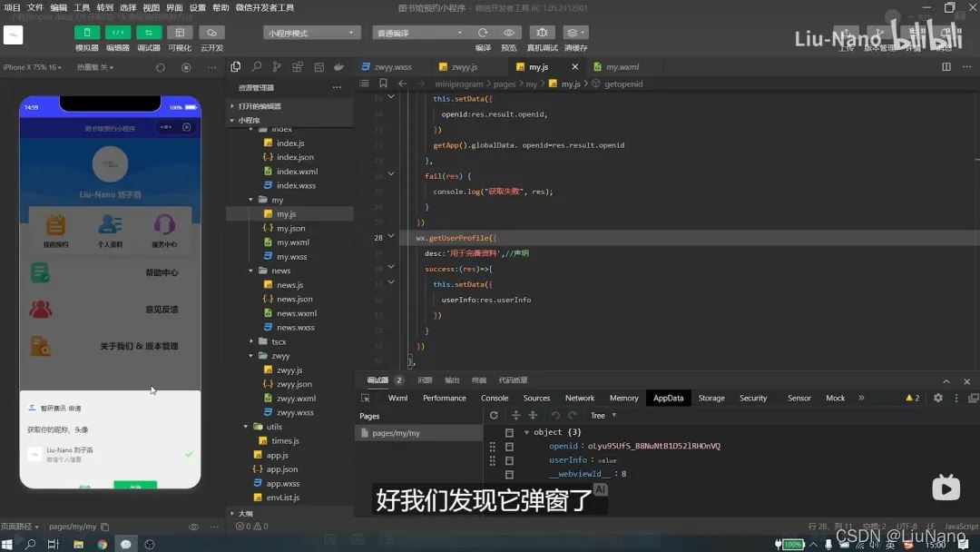
Task: Toggle the editor (编辑器) panel button
Action: pos(118,33)
